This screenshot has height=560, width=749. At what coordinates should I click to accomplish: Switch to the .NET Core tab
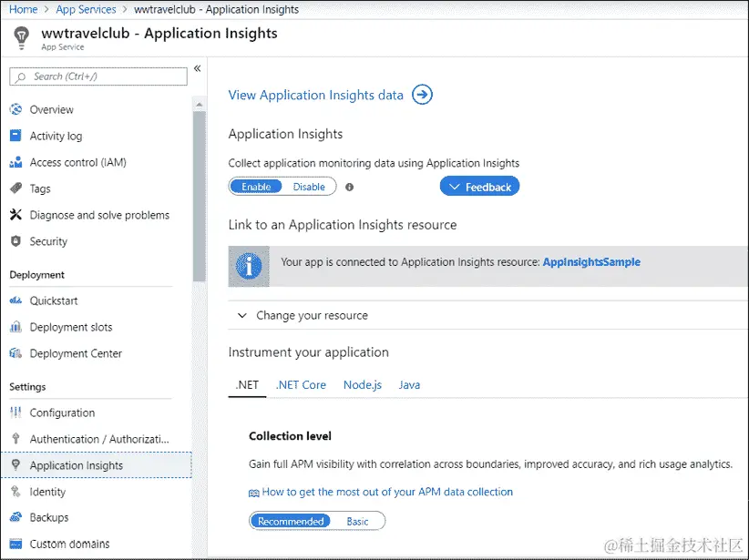tap(301, 385)
